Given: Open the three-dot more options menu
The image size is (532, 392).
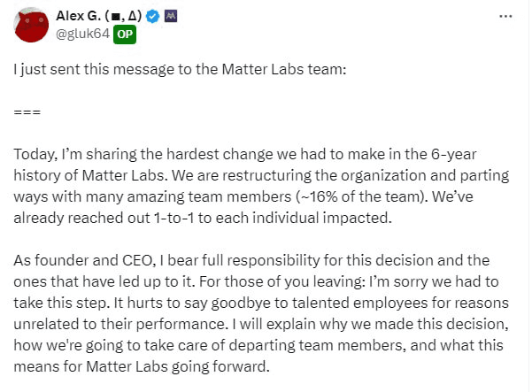Looking at the screenshot, I should (505, 16).
